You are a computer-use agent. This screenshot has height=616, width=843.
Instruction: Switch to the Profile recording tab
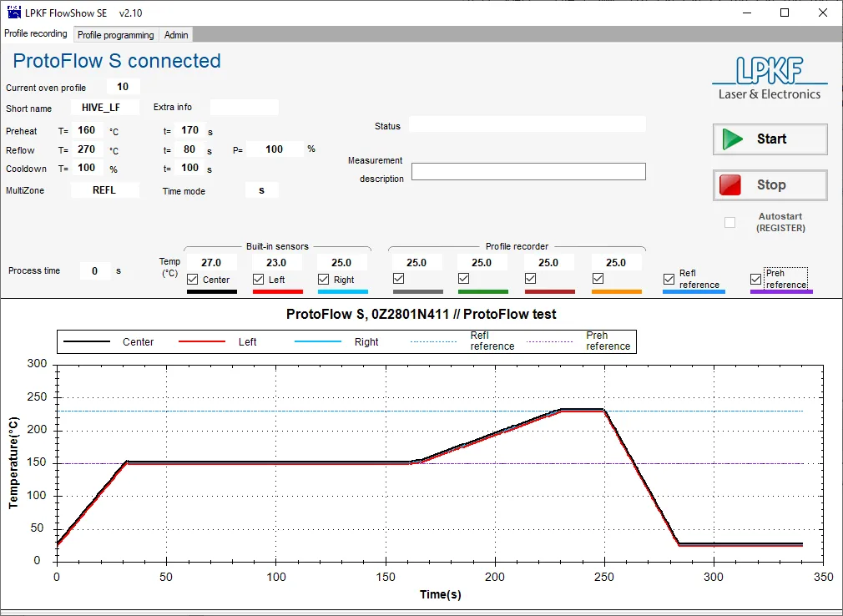point(36,33)
